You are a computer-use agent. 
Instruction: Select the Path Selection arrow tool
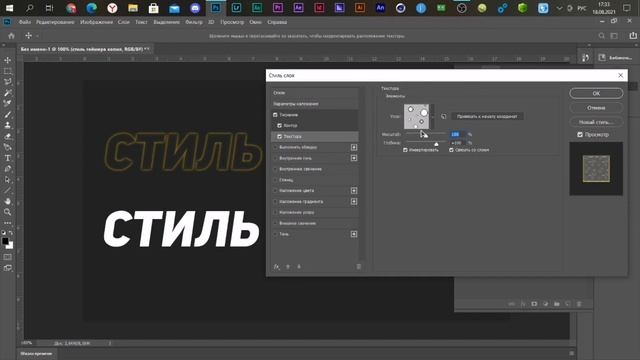[7, 180]
